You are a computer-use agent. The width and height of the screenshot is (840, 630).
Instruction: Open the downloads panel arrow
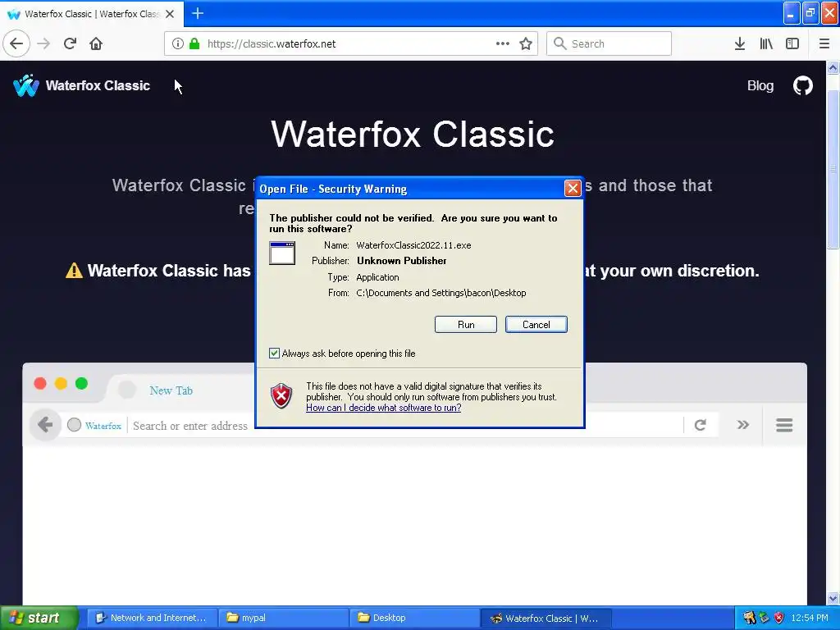pos(740,43)
